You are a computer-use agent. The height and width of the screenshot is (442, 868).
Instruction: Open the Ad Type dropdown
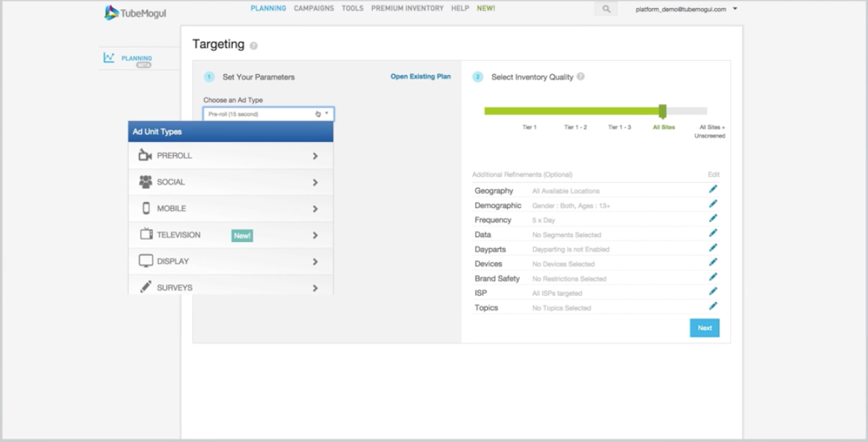269,114
